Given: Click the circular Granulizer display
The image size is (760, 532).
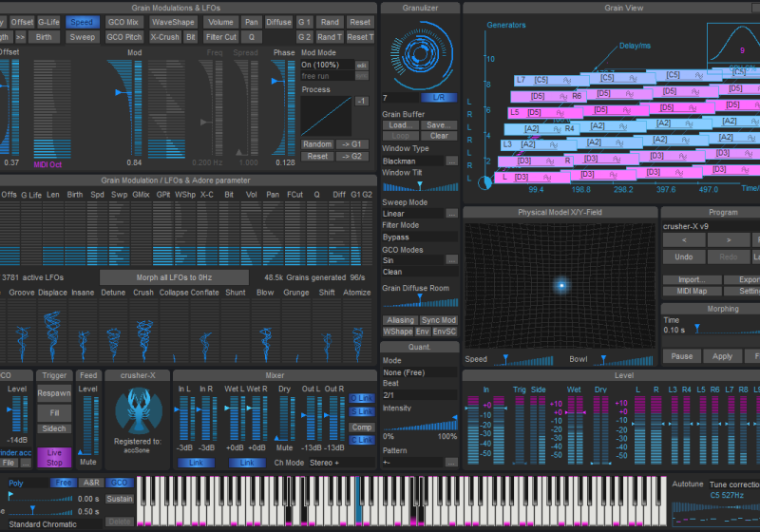Looking at the screenshot, I should click(x=419, y=53).
